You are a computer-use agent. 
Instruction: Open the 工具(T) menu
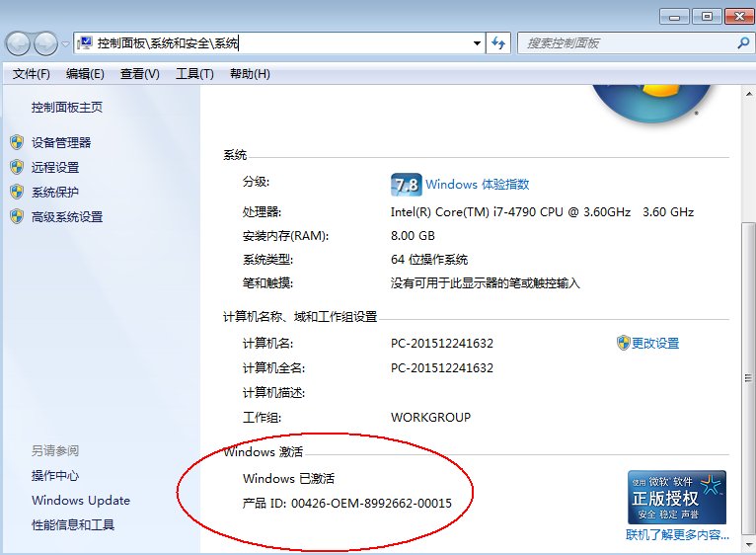(x=194, y=74)
